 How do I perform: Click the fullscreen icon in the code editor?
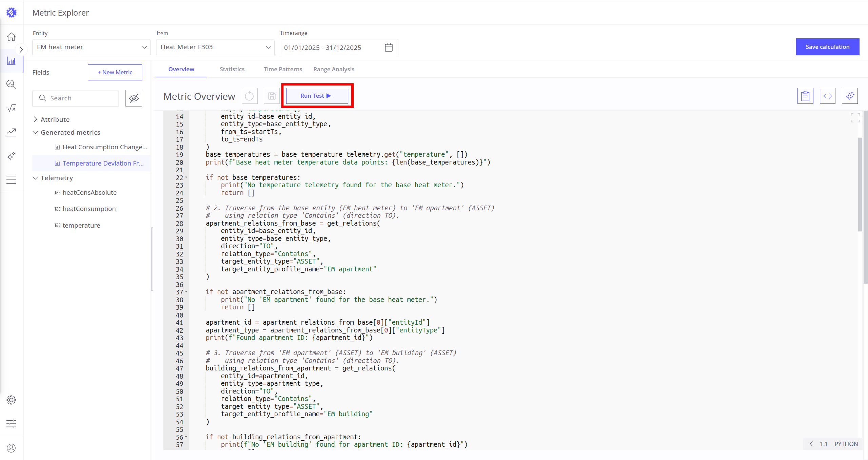pyautogui.click(x=855, y=118)
